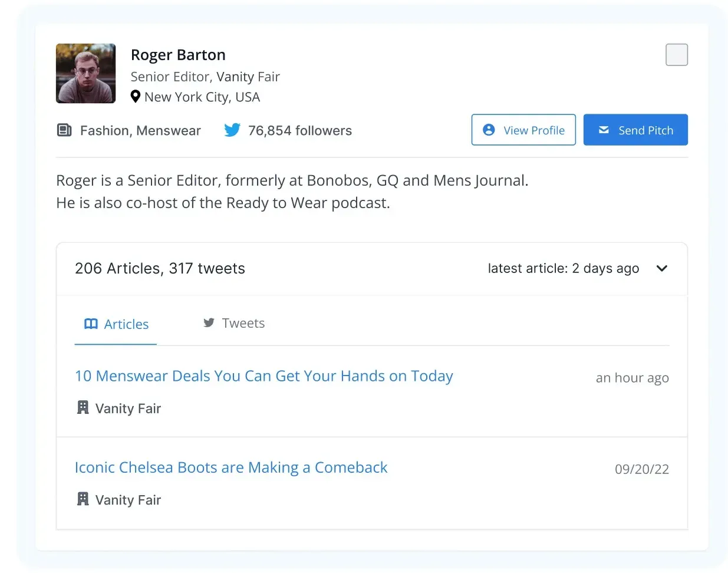Click the building icon under Chelsea Boots article
Viewport: 728px width, 573px height.
tap(83, 499)
